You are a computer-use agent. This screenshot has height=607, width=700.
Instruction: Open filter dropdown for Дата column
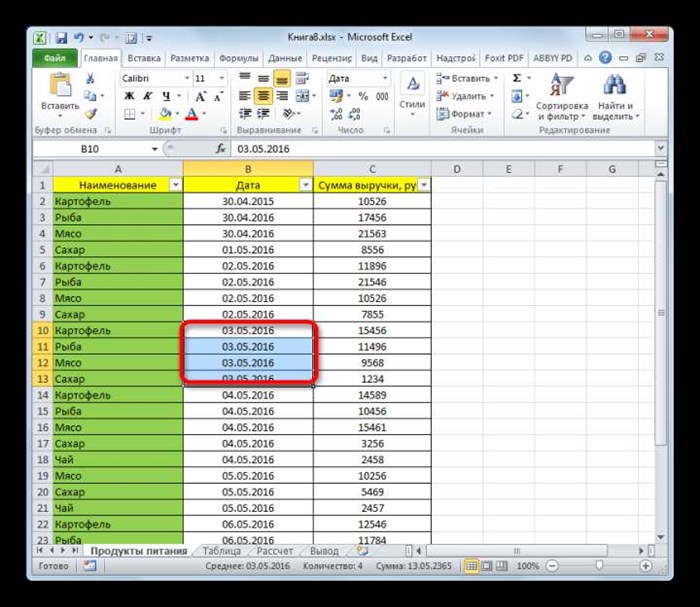click(305, 185)
